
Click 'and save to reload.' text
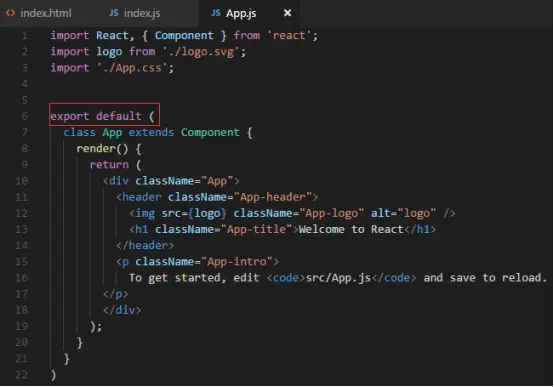point(485,278)
